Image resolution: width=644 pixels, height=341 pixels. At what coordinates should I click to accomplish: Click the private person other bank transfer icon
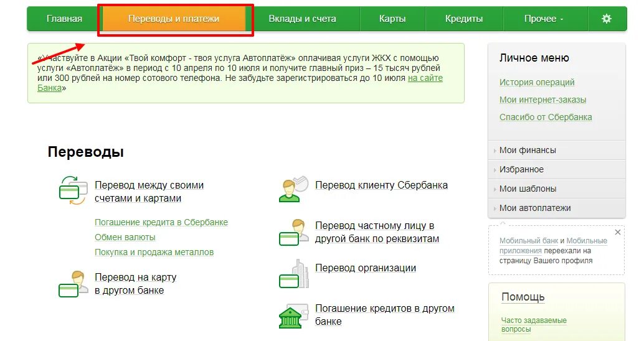click(x=293, y=232)
